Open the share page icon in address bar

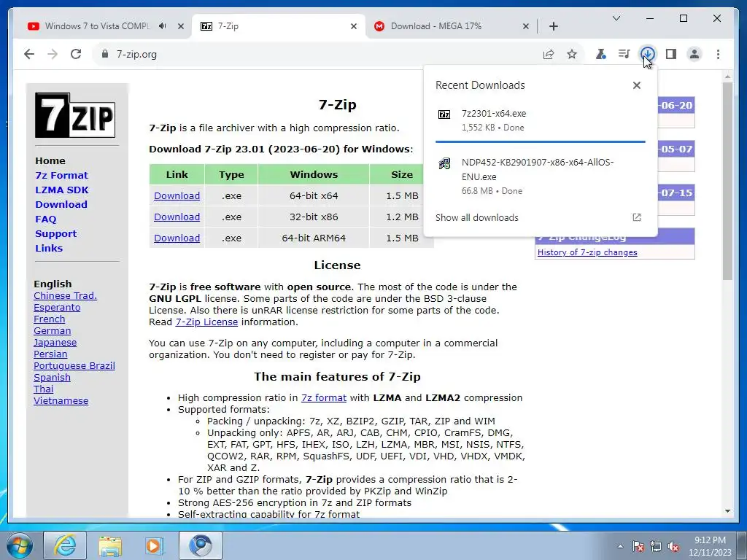coord(549,54)
